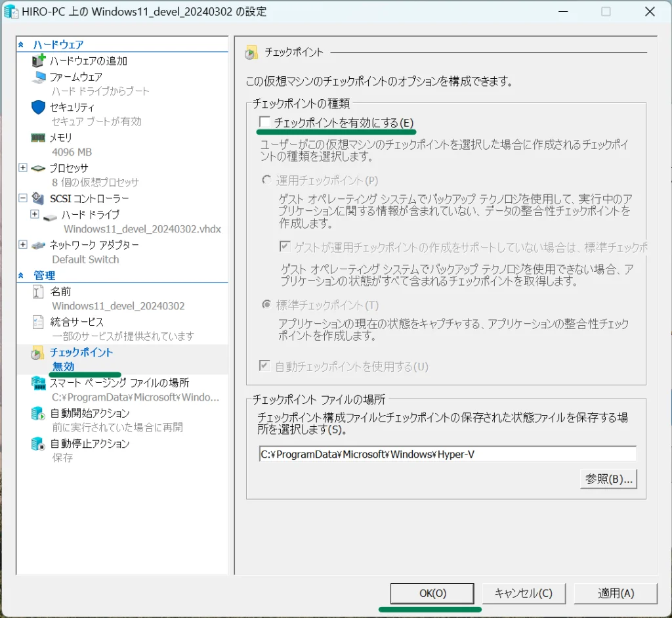Viewport: 672px width, 618px height.
Task: Toggle the 自動チェックポイントを使用する checkbox
Action: coord(264,366)
